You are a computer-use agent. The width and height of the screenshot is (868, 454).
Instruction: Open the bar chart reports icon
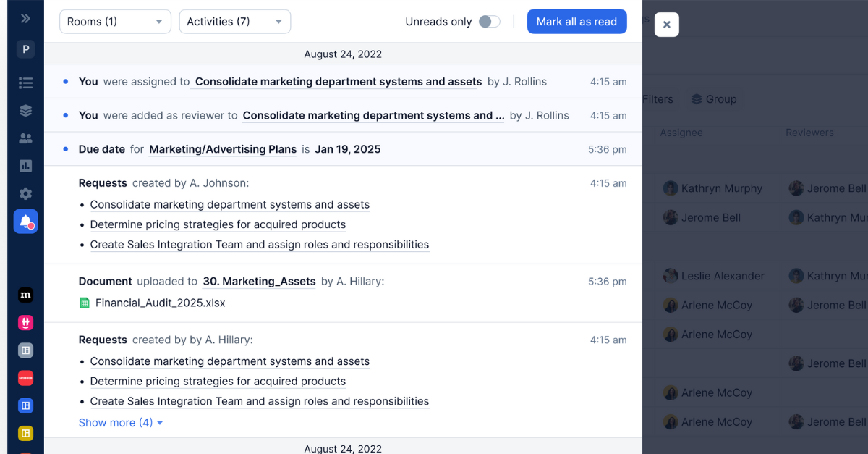pos(25,166)
